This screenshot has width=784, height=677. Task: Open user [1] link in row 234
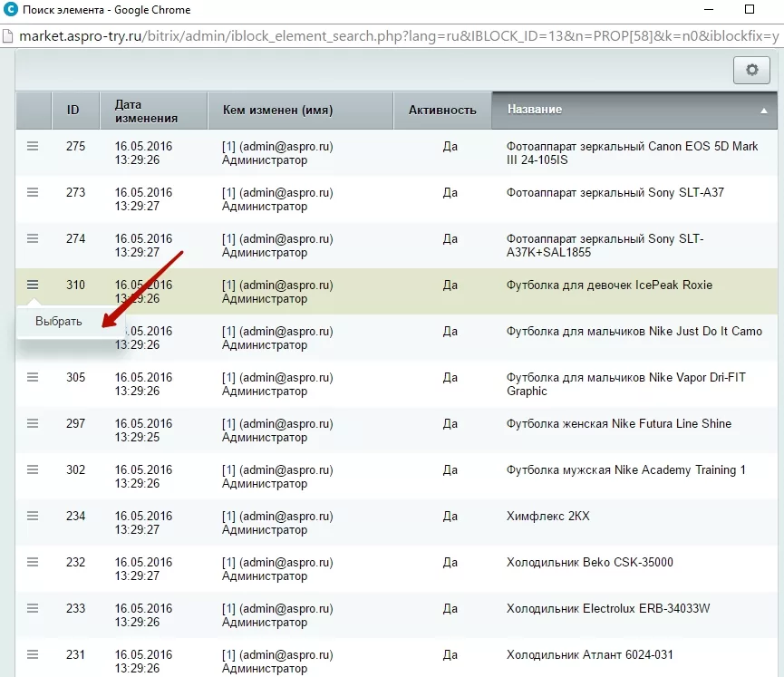(228, 516)
